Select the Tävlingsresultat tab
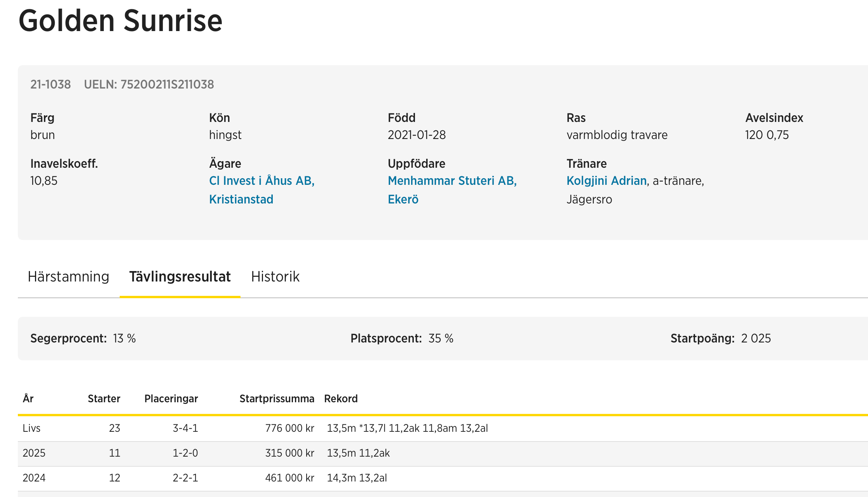The image size is (868, 497). 180,277
